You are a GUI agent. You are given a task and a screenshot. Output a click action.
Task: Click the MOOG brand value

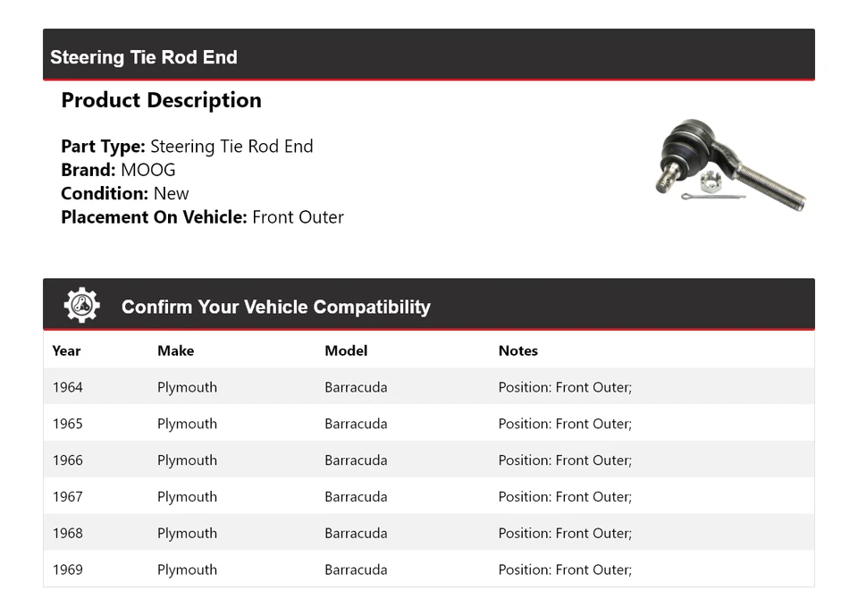[x=147, y=170]
